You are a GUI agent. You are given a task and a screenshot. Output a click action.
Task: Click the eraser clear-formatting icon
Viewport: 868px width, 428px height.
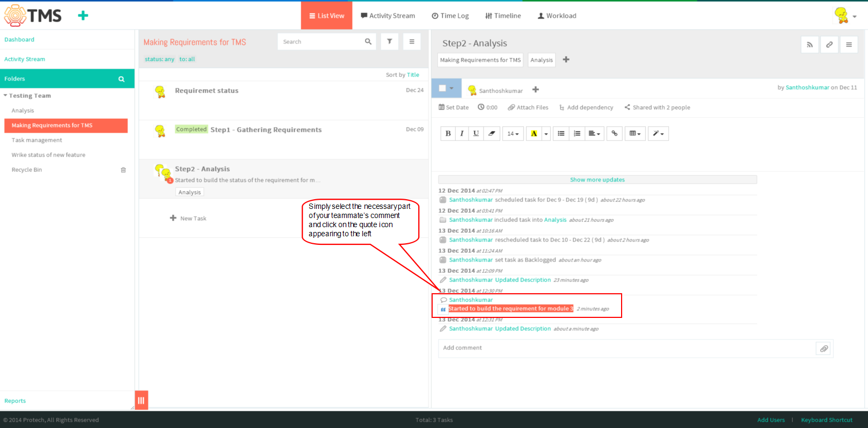pos(491,134)
